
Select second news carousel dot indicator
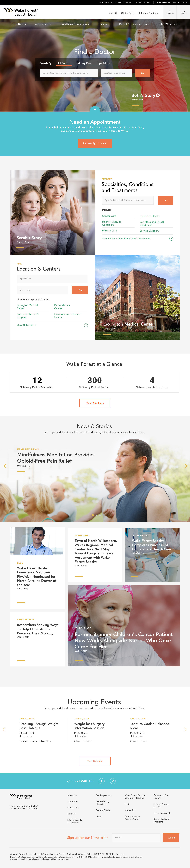click(x=96, y=515)
